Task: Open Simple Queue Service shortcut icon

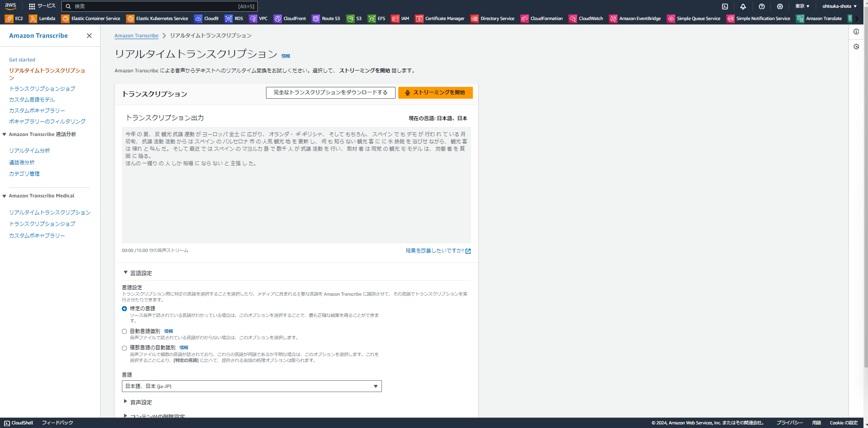Action: pyautogui.click(x=671, y=19)
